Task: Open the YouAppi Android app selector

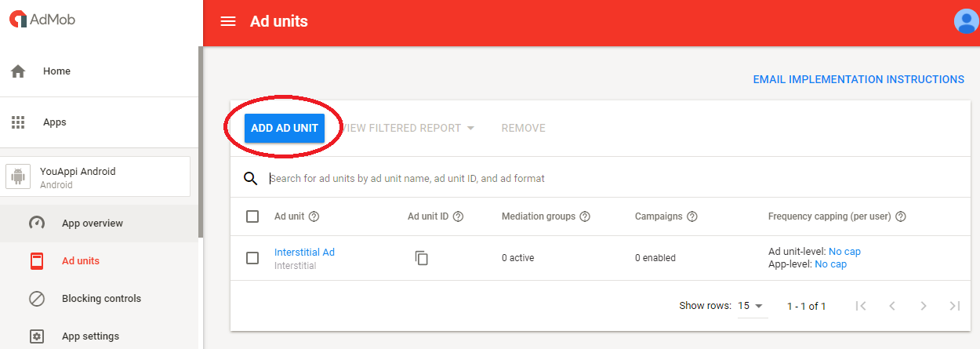Action: pyautogui.click(x=98, y=177)
